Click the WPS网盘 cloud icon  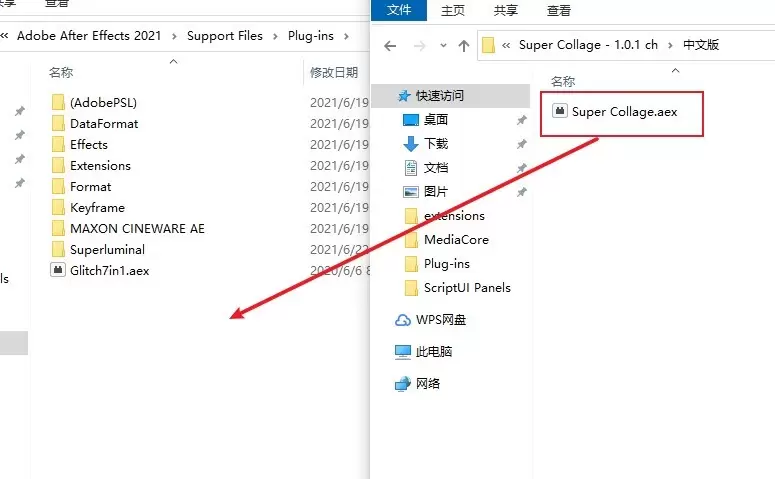pyautogui.click(x=403, y=320)
